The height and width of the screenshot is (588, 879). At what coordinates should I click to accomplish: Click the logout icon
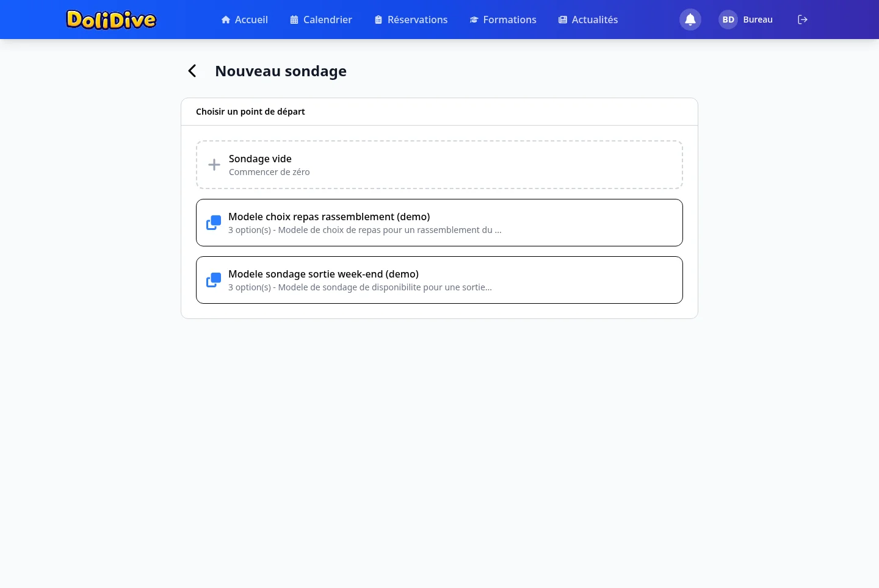click(x=803, y=20)
